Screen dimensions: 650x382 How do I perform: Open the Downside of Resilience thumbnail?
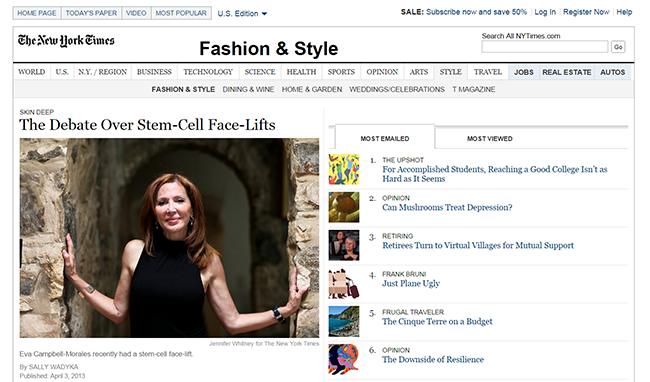click(x=344, y=359)
